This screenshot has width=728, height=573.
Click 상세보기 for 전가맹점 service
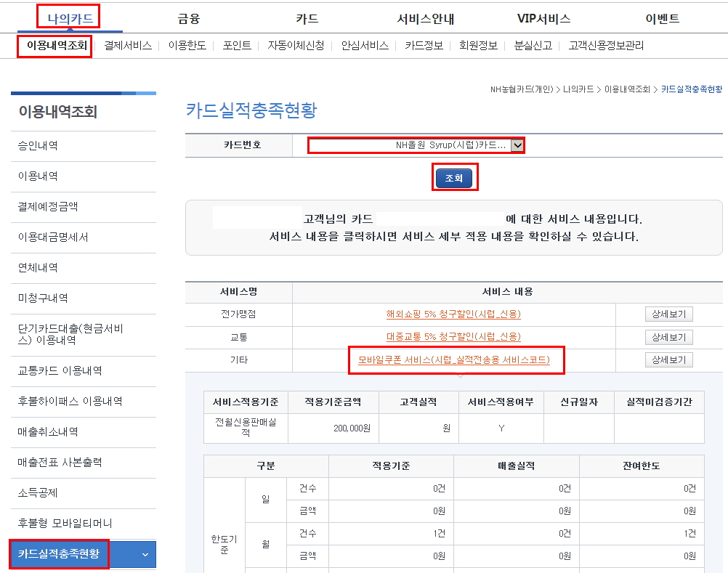pos(668,314)
